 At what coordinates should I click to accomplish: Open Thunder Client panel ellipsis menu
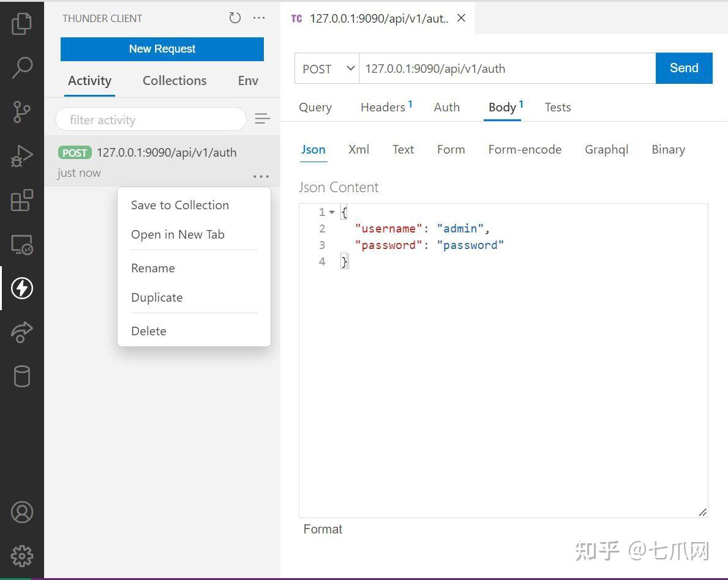[x=258, y=18]
